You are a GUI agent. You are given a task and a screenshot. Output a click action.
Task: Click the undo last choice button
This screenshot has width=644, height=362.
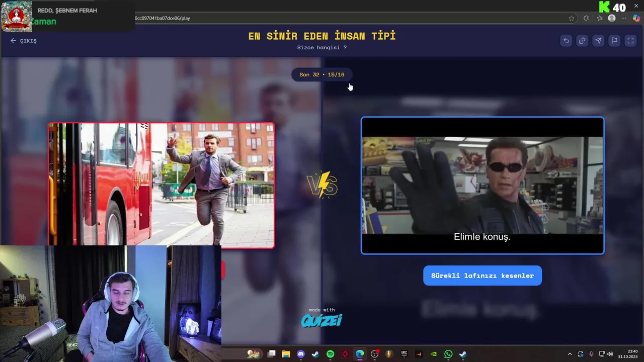click(x=566, y=41)
